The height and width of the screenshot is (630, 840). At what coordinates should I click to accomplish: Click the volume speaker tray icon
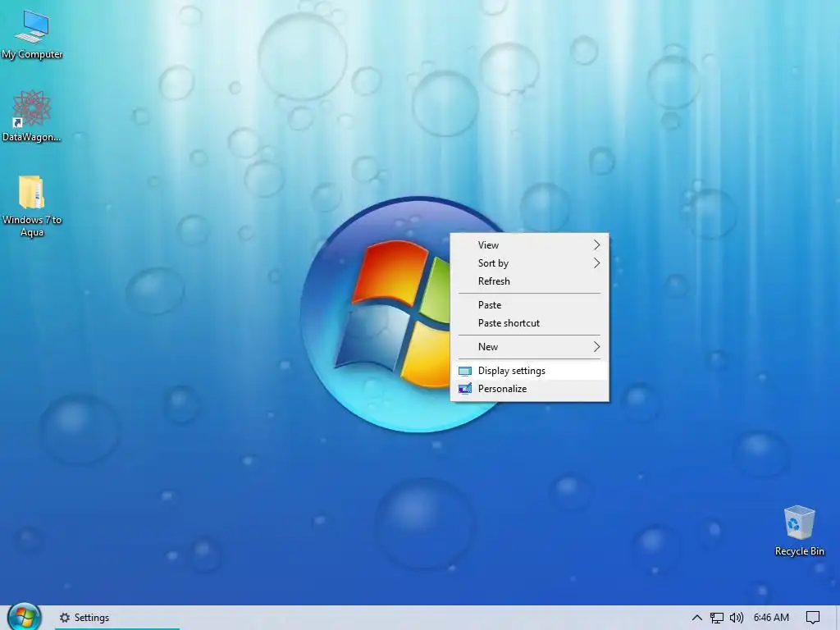click(736, 618)
